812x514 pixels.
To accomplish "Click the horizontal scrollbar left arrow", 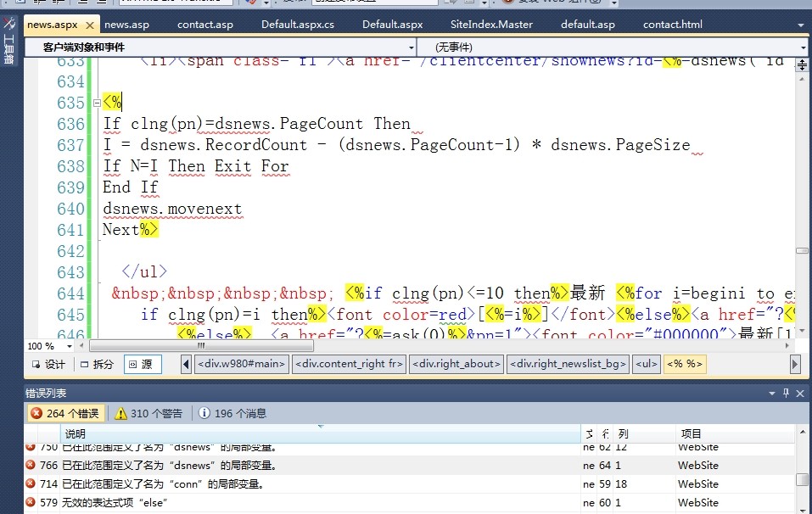I will [x=81, y=345].
